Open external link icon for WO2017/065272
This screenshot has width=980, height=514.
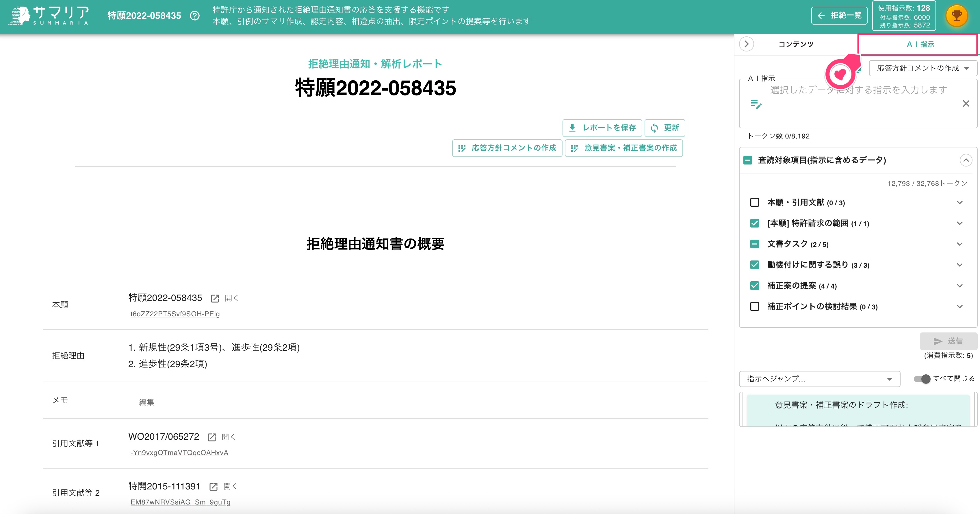tap(212, 437)
